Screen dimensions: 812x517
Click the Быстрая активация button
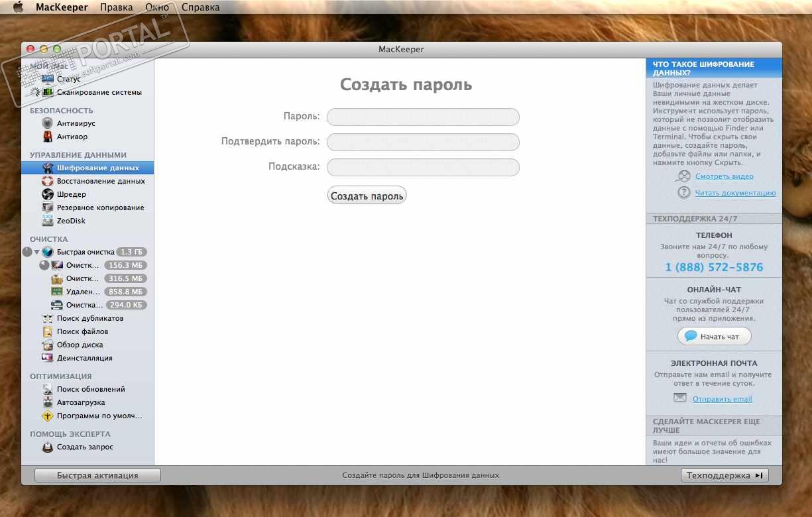(x=97, y=475)
